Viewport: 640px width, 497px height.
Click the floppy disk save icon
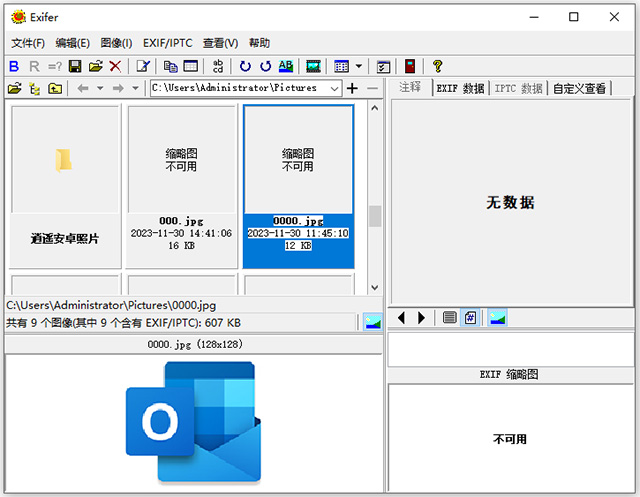click(x=75, y=66)
